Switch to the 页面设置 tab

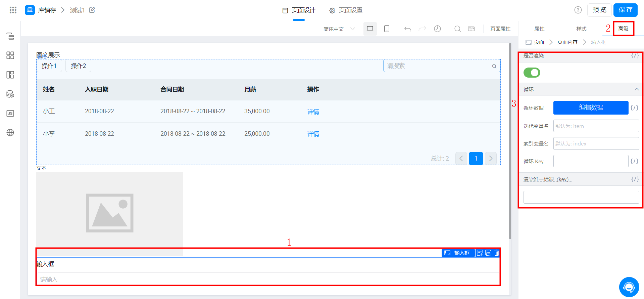(346, 10)
